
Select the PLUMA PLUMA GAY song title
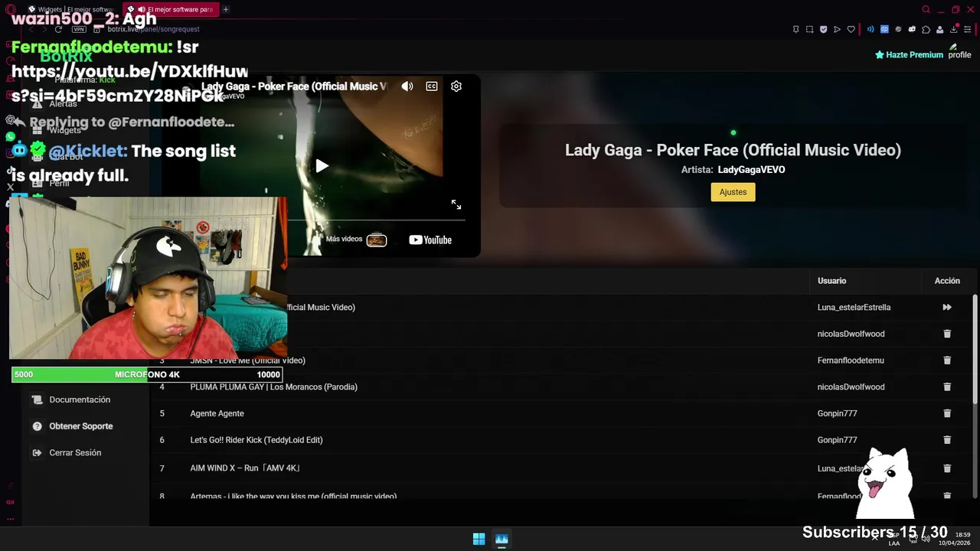(x=273, y=387)
